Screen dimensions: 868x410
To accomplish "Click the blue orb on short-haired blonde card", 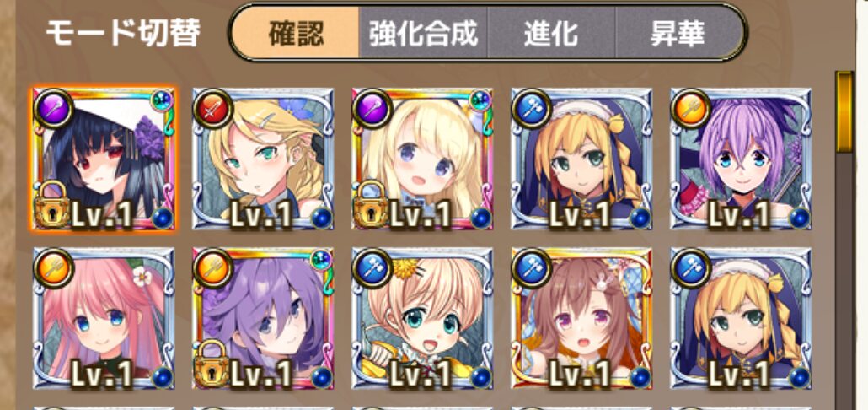I will click(x=480, y=377).
